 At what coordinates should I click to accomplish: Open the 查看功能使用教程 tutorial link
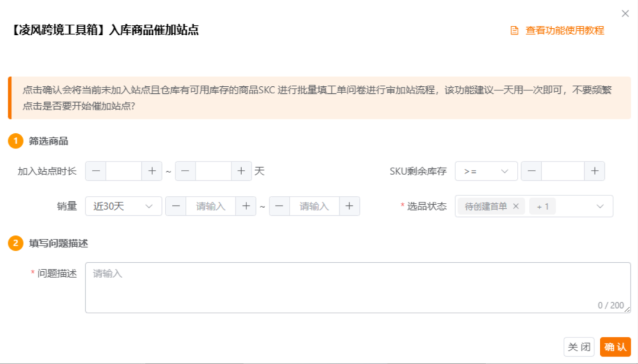[564, 31]
